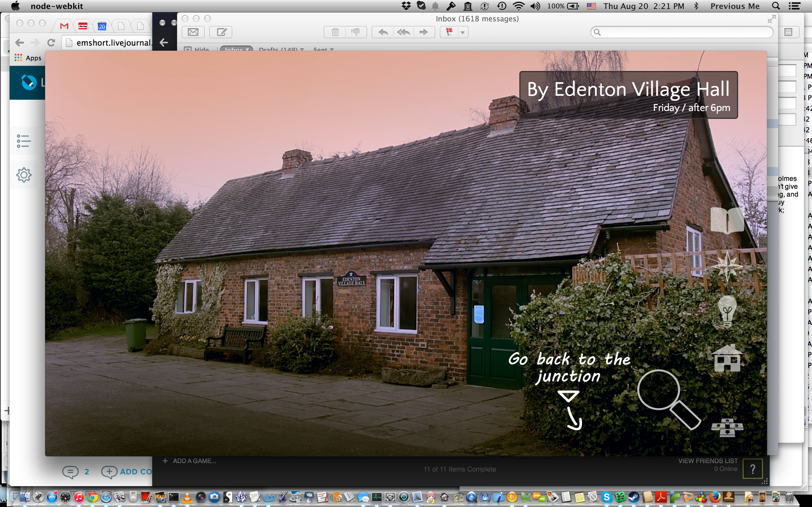Mark message as junk with thumbs-down
Screen dimensions: 812x507
[x=355, y=32]
